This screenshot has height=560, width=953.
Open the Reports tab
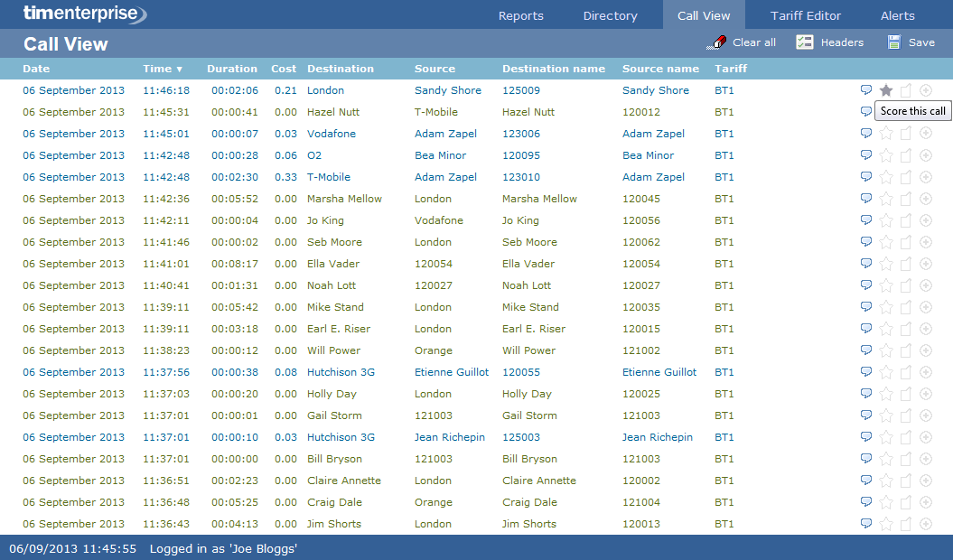tap(521, 16)
